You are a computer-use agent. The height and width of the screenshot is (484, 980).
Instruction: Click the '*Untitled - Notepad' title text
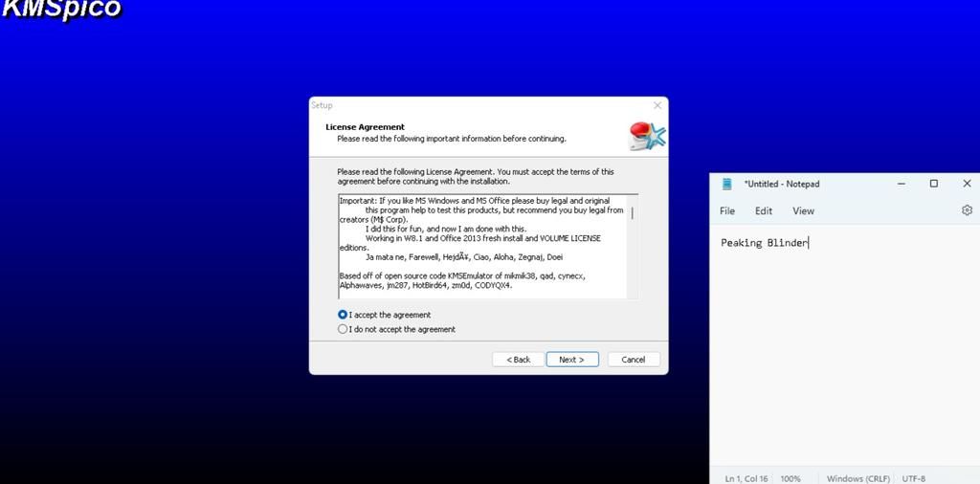tap(781, 184)
